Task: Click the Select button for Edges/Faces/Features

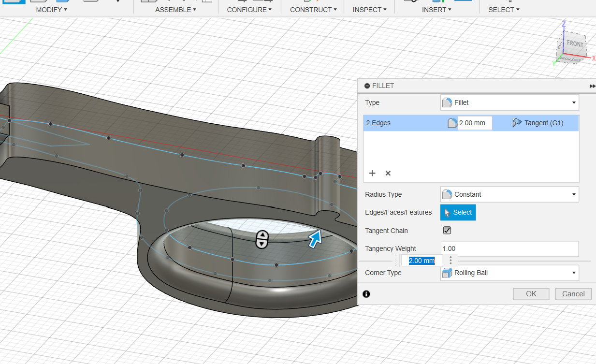Action: (458, 212)
